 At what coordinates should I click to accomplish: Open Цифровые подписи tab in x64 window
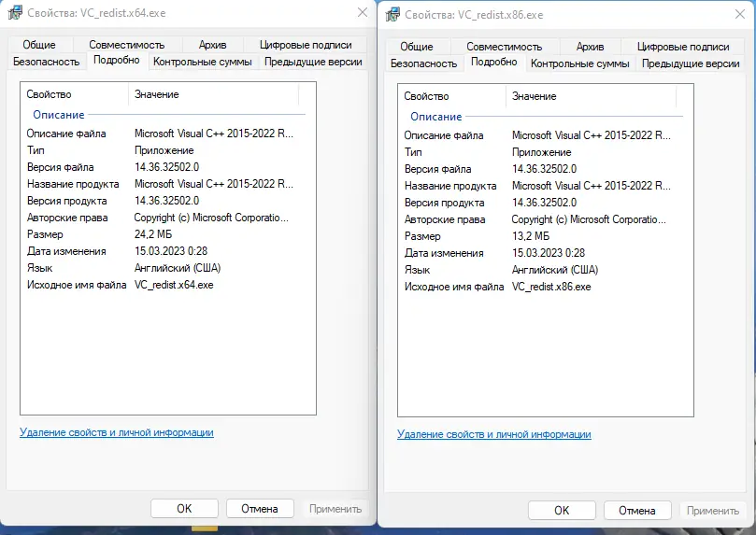306,45
